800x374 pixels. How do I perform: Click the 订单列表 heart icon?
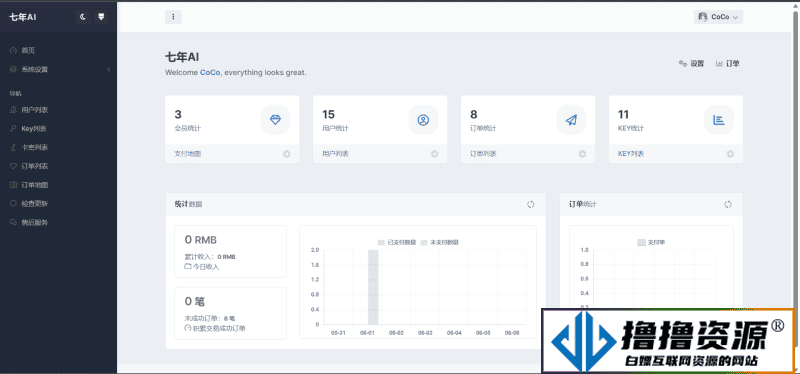pyautogui.click(x=13, y=166)
